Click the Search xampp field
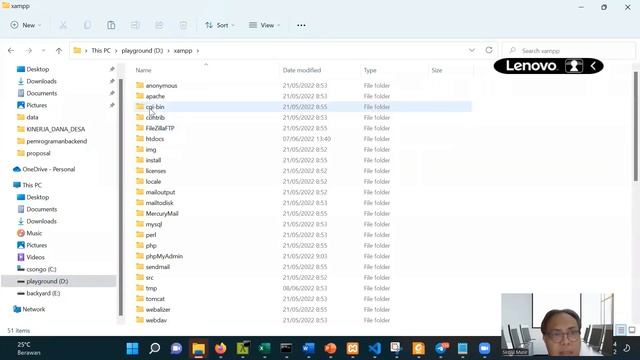This screenshot has width=640, height=360. tap(568, 51)
